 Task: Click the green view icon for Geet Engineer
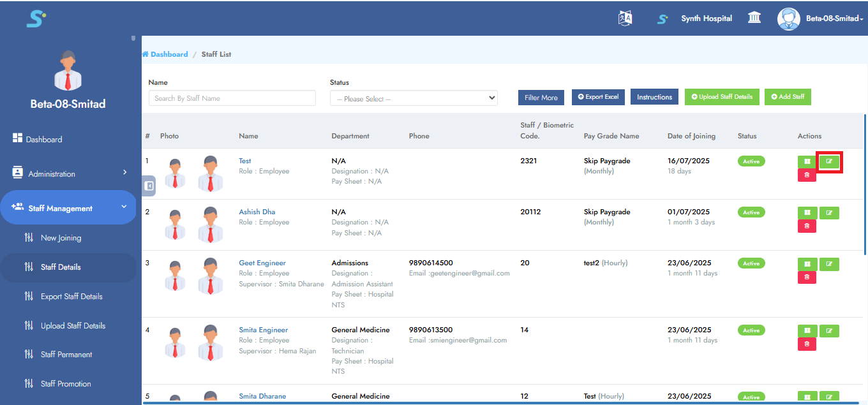807,264
